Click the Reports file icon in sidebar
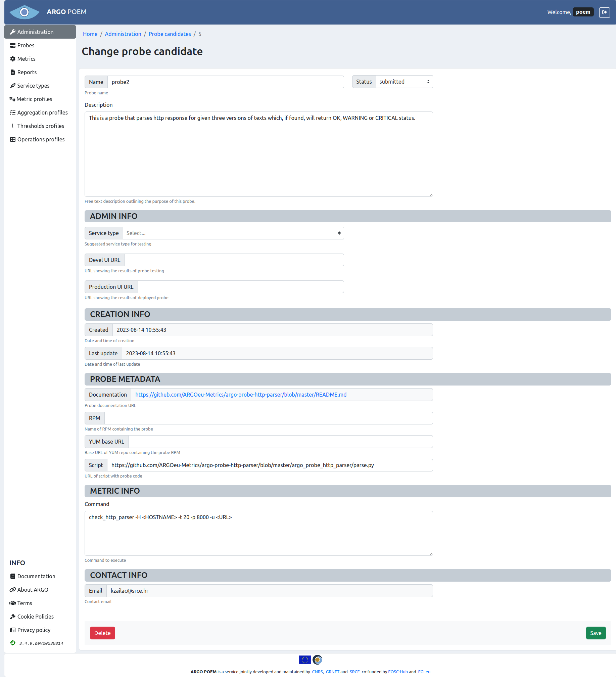616x677 pixels. [13, 72]
